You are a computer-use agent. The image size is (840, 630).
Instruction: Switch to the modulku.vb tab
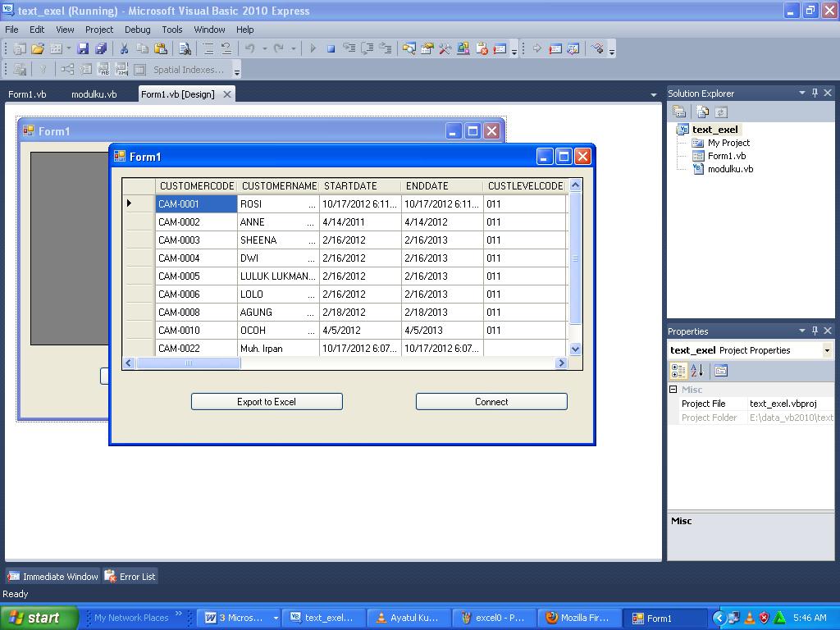click(93, 94)
